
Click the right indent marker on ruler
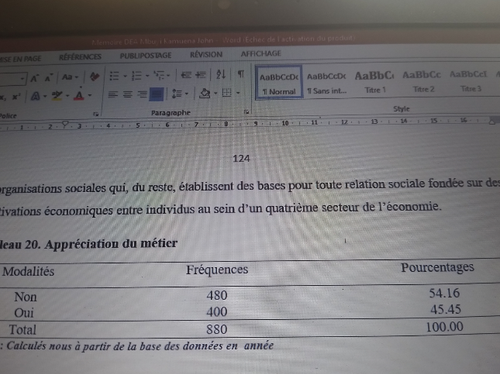pyautogui.click(x=492, y=121)
